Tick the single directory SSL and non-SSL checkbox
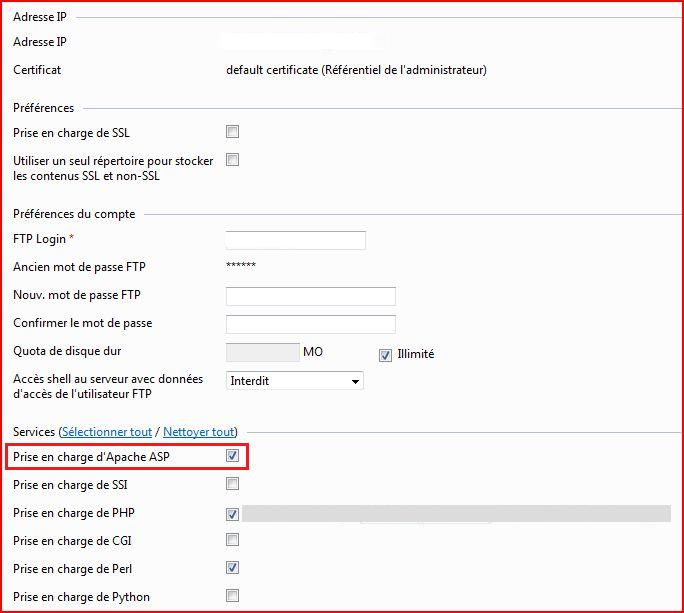This screenshot has height=613, width=684. 233,160
